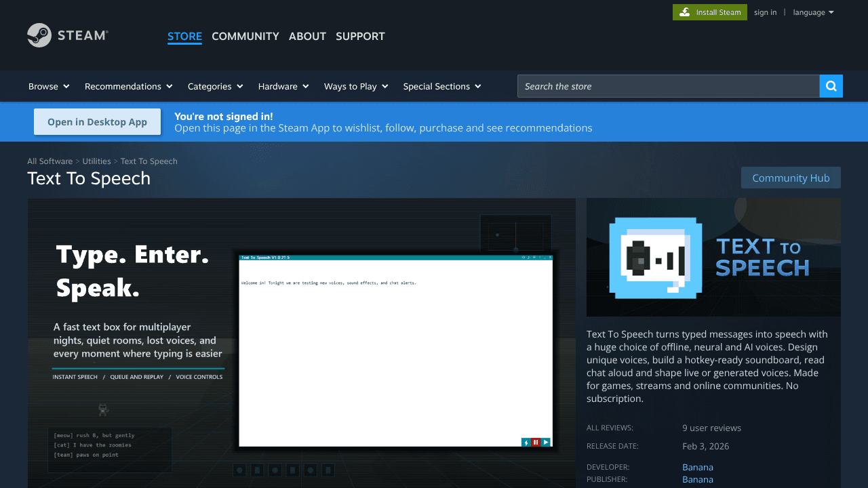868x488 pixels.
Task: Open the SUPPORT tab
Action: [360, 36]
